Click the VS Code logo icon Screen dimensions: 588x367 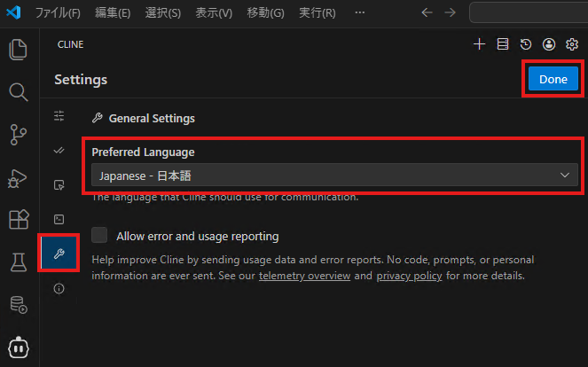[x=13, y=12]
